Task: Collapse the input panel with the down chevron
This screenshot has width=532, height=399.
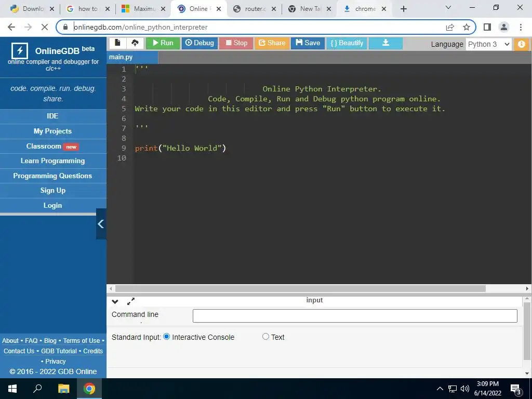Action: point(115,301)
